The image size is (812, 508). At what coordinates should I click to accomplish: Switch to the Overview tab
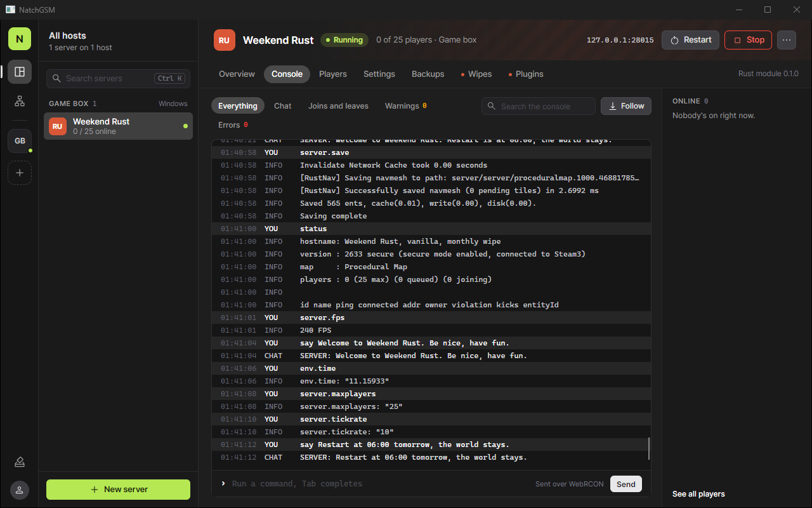tap(237, 74)
